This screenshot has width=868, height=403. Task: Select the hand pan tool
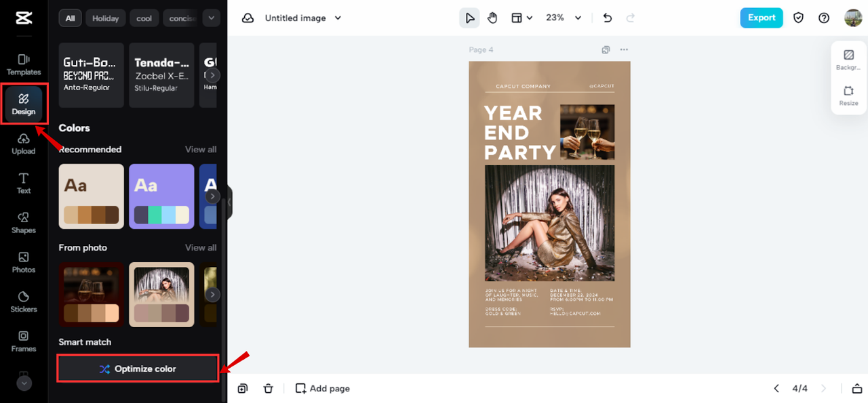pos(492,18)
